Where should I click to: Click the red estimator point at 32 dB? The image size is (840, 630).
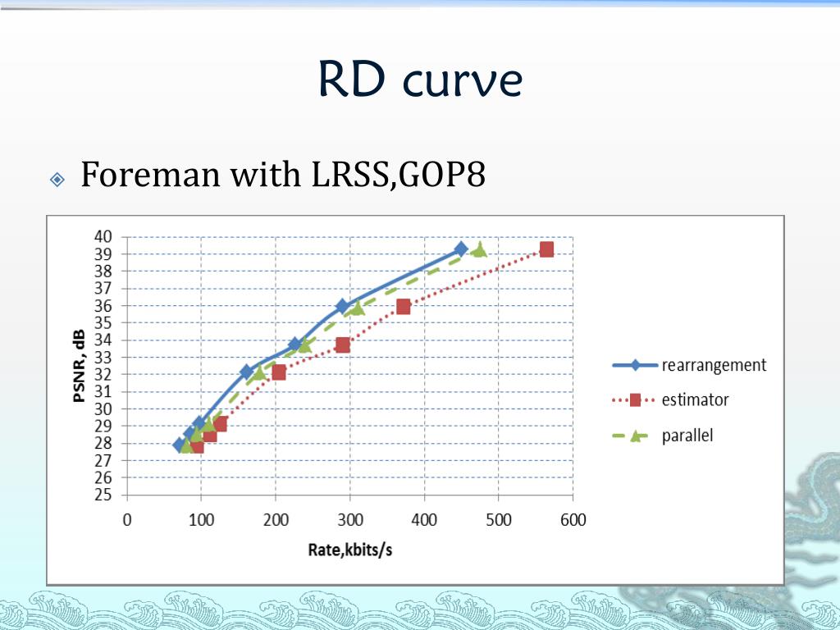[279, 372]
